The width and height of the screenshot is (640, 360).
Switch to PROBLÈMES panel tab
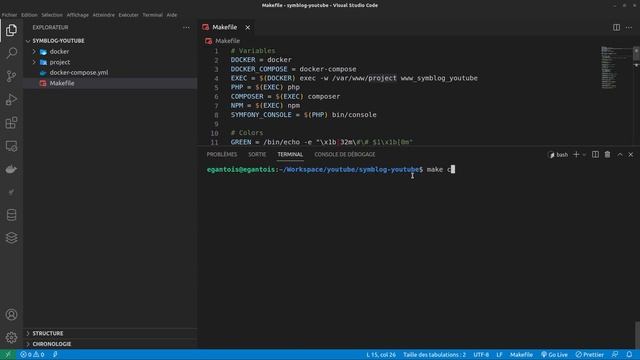coord(222,154)
